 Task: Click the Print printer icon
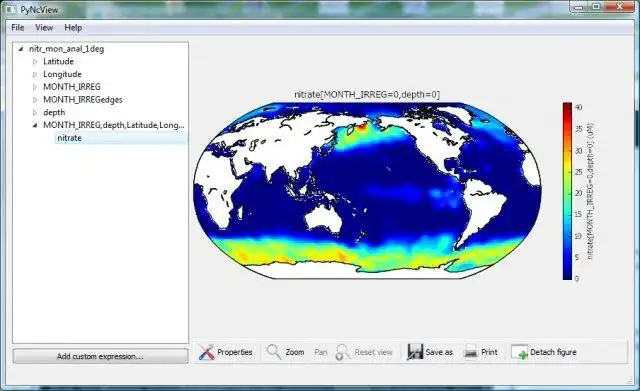point(471,352)
